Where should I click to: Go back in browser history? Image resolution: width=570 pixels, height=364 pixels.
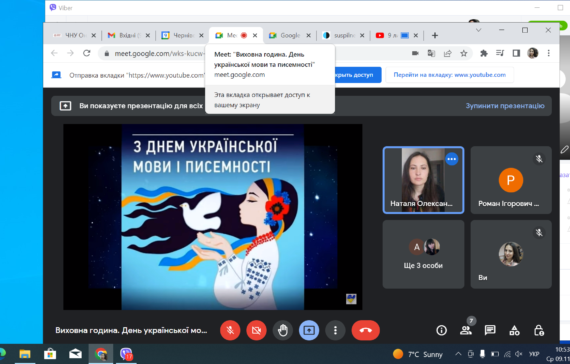(x=55, y=53)
